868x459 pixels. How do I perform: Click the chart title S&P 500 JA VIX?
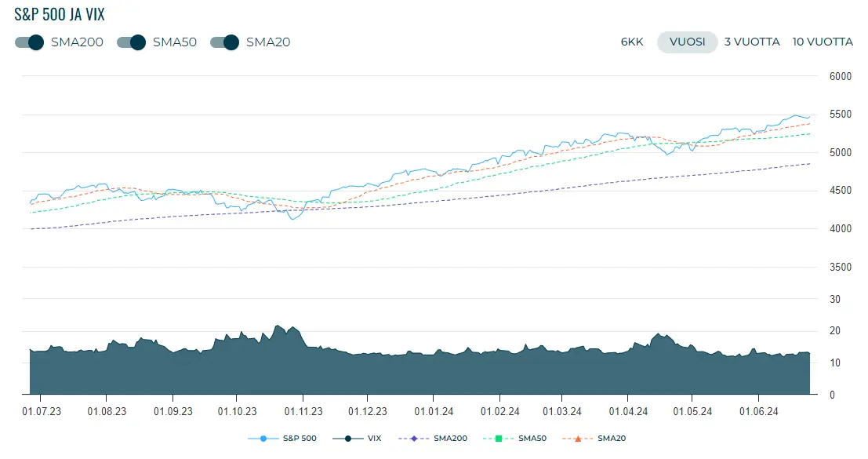click(60, 14)
